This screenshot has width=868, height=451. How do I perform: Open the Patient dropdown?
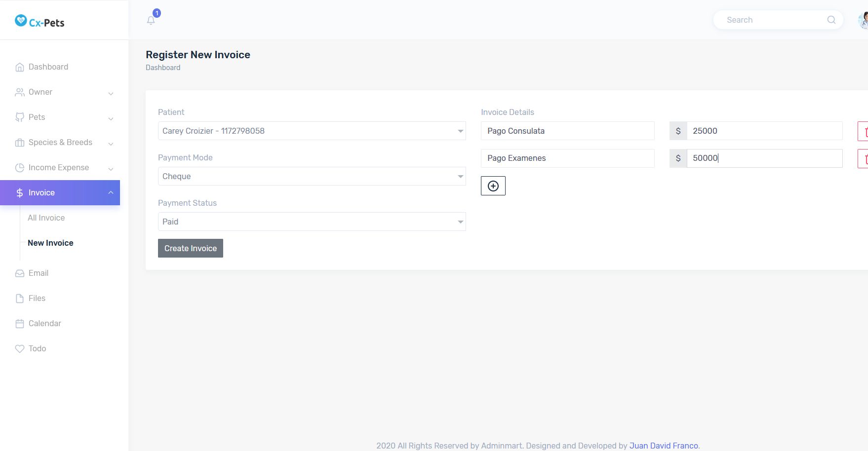[312, 131]
